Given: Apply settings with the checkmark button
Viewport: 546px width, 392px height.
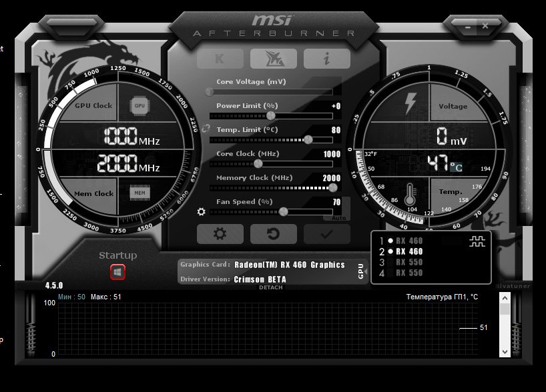Looking at the screenshot, I should pos(326,234).
